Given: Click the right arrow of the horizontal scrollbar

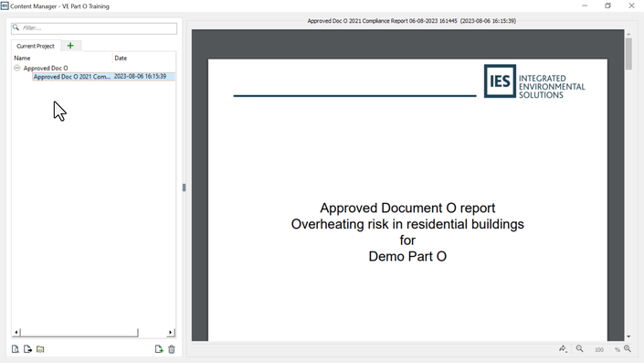Looking at the screenshot, I should click(171, 332).
